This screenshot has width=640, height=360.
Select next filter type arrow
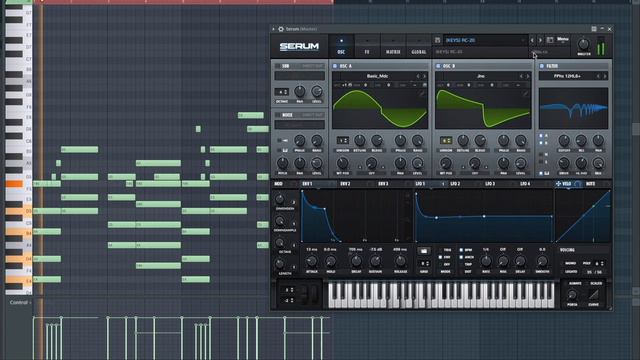coord(605,76)
